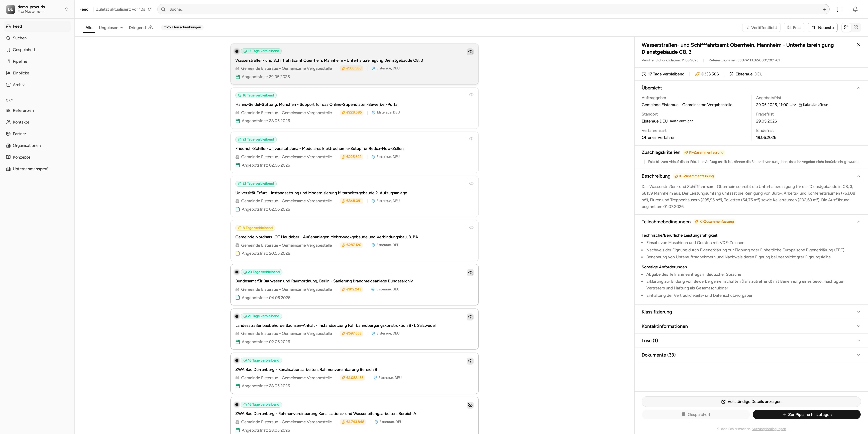Image resolution: width=868 pixels, height=434 pixels.
Task: Open Unternehmensprofil in sidebar
Action: pos(37,169)
